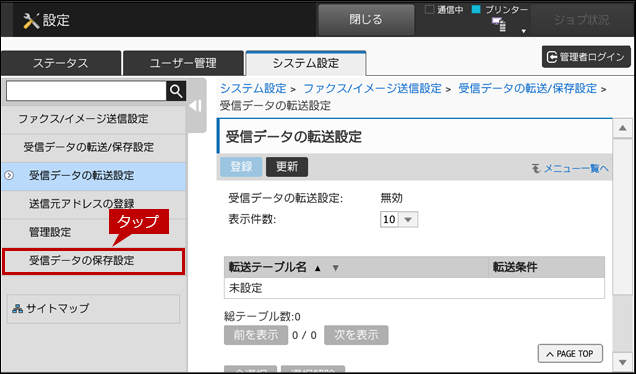Click the printer status icon
636x374 pixels.
point(499,24)
